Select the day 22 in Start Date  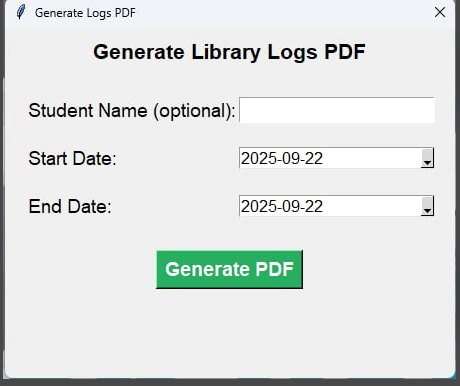point(314,158)
